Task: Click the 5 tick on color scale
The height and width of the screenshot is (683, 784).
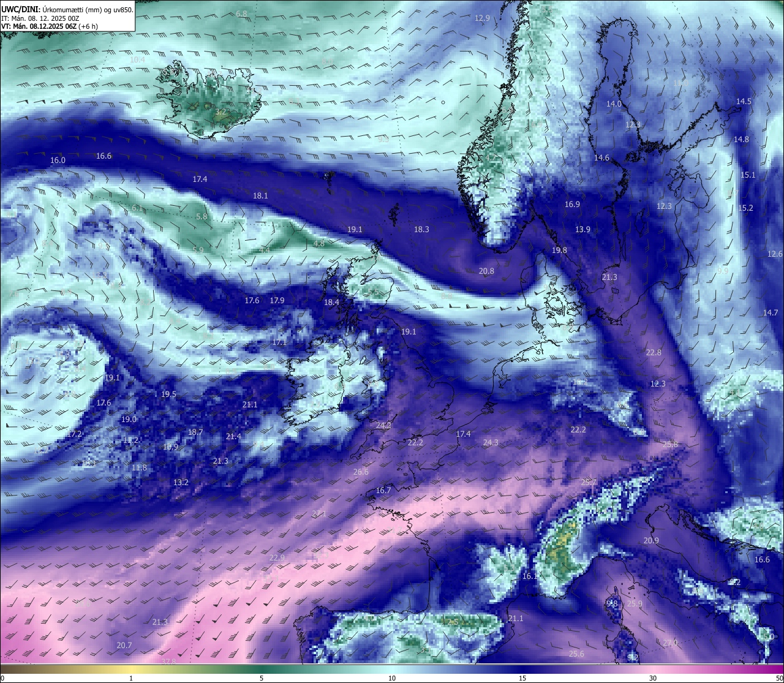Action: 262,678
